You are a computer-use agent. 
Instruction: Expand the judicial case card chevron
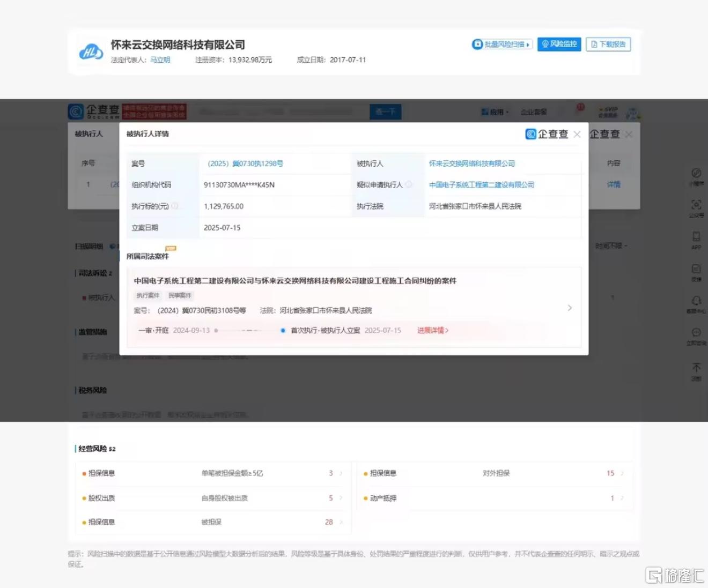570,308
